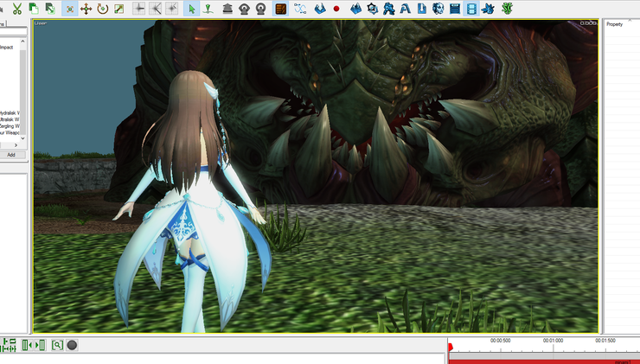Activate the green arrow selection tool
The height and width of the screenshot is (364, 640).
point(192,9)
